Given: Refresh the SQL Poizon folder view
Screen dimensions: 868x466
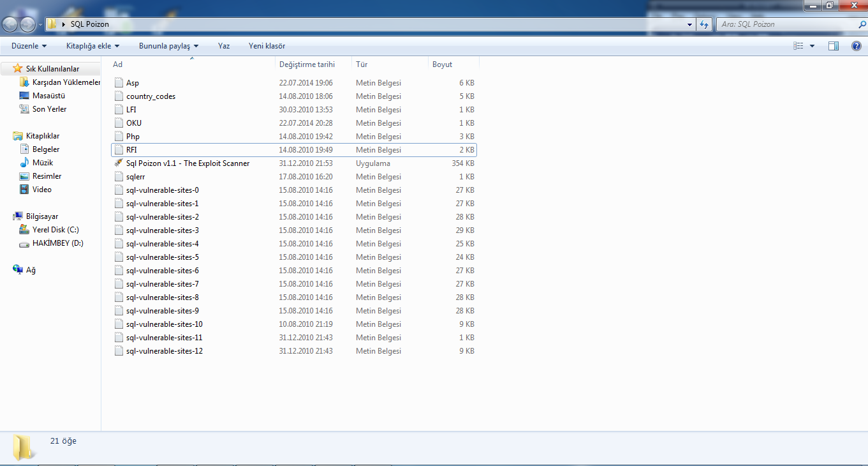Looking at the screenshot, I should (703, 24).
